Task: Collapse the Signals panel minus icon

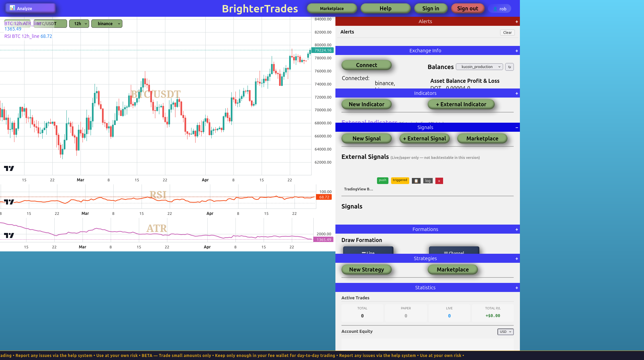Action: (x=517, y=128)
